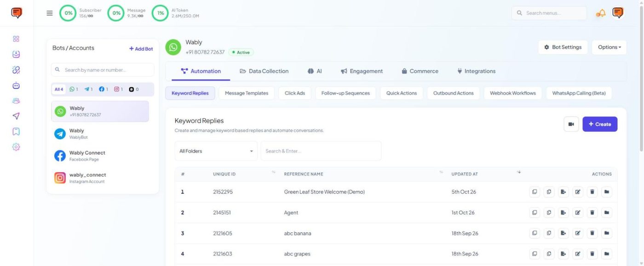Select the Keyword Replies sub-tab
The image size is (644, 266).
(190, 93)
